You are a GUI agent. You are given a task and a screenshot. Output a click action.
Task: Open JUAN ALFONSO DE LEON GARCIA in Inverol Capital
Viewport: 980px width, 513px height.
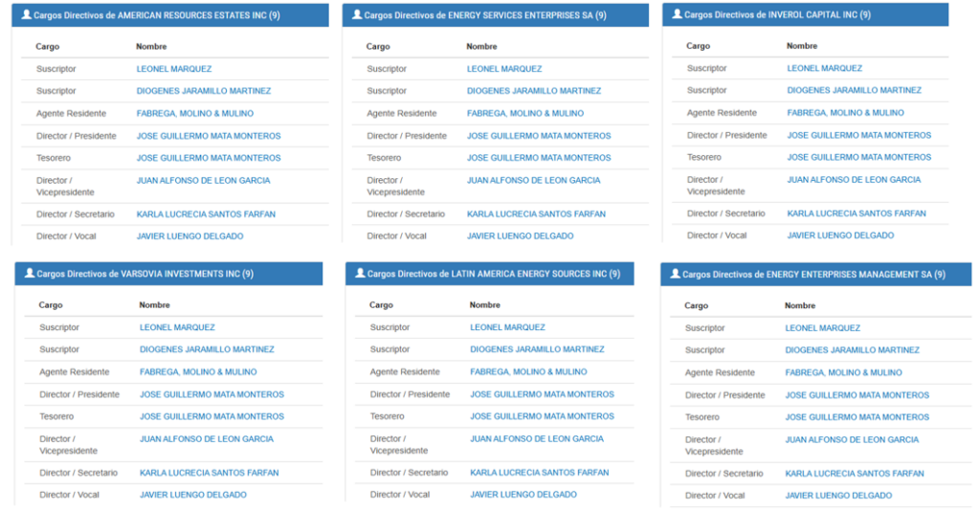click(854, 179)
